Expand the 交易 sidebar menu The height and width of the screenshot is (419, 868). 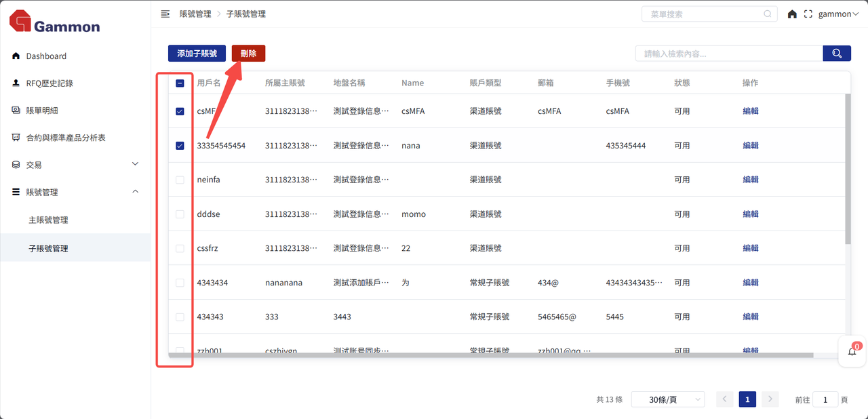pos(75,165)
